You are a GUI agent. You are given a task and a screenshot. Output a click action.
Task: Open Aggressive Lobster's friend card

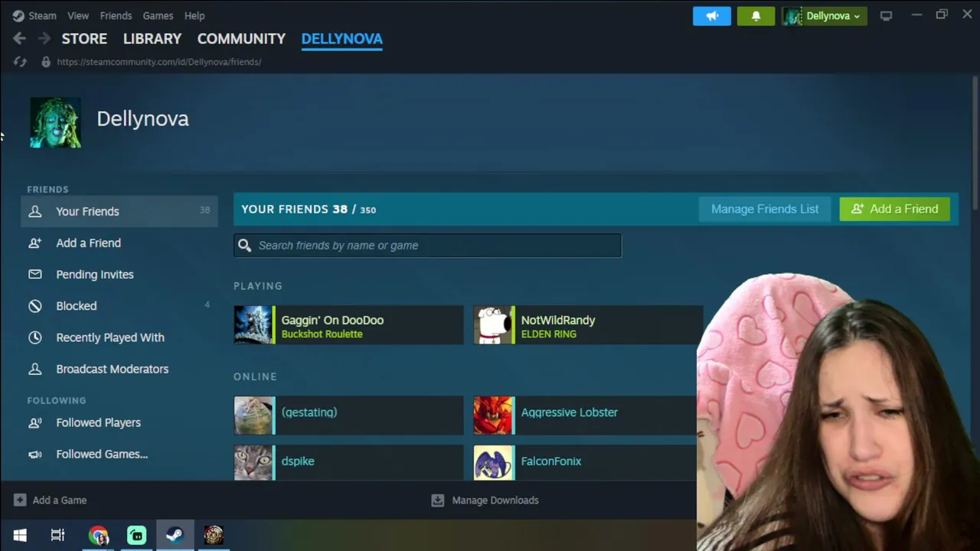click(x=585, y=416)
